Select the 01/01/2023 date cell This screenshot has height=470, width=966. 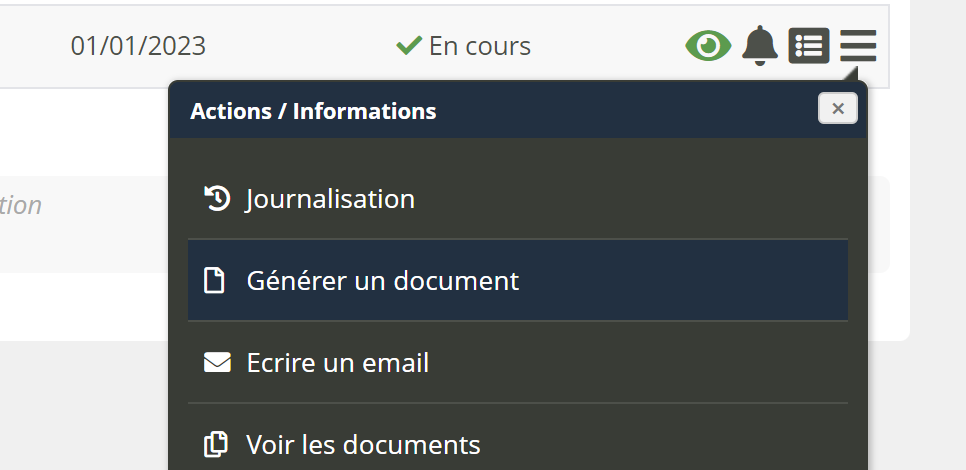[x=138, y=46]
